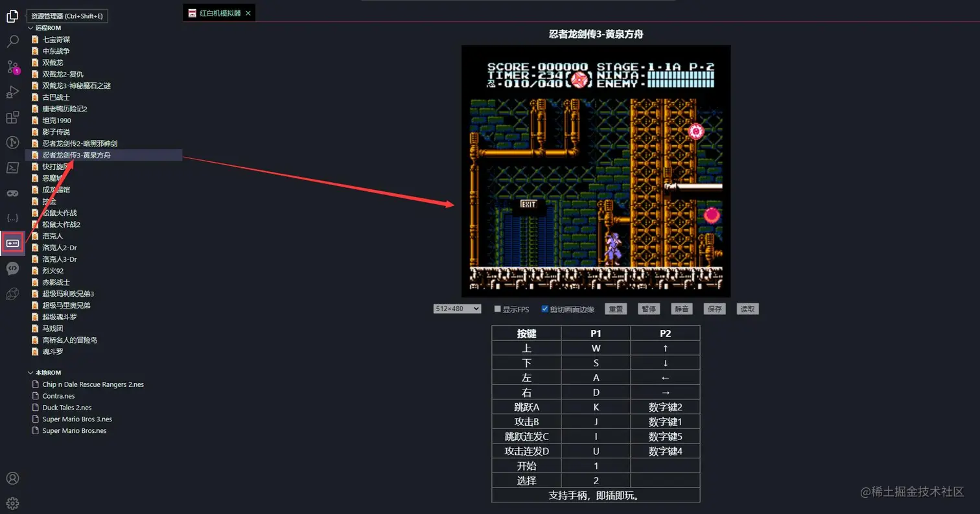
Task: Select the 红白机模拟器 editor tab
Action: click(x=220, y=13)
